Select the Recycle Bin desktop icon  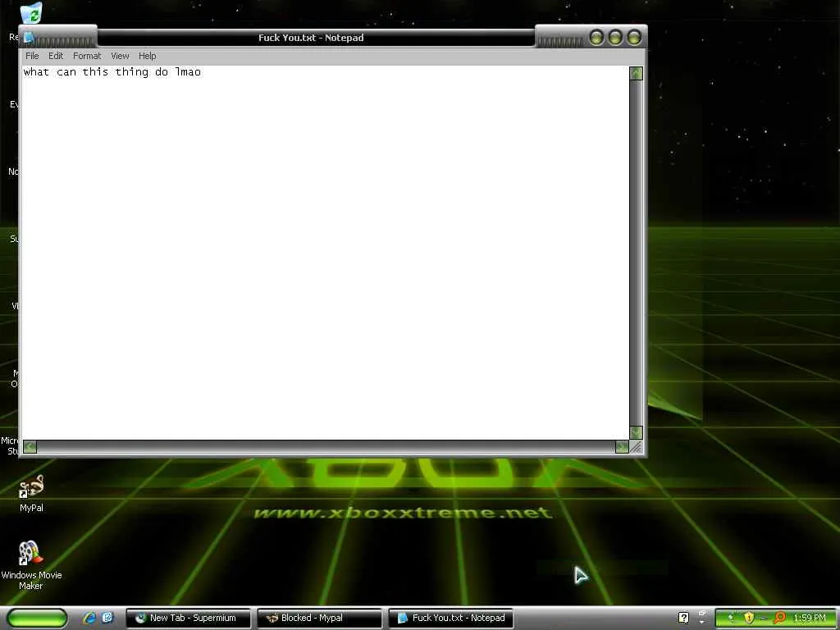click(30, 13)
